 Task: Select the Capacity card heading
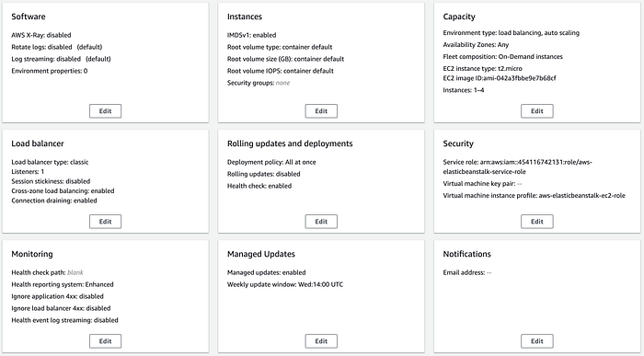[459, 17]
